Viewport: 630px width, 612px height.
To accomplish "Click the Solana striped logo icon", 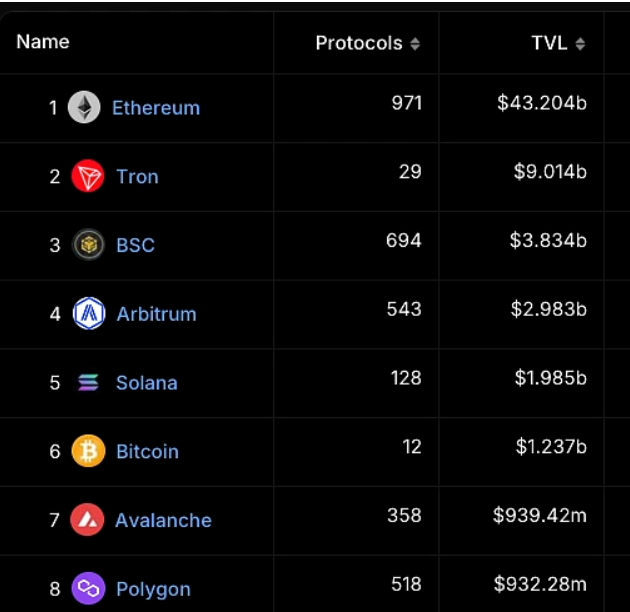I will coord(88,383).
